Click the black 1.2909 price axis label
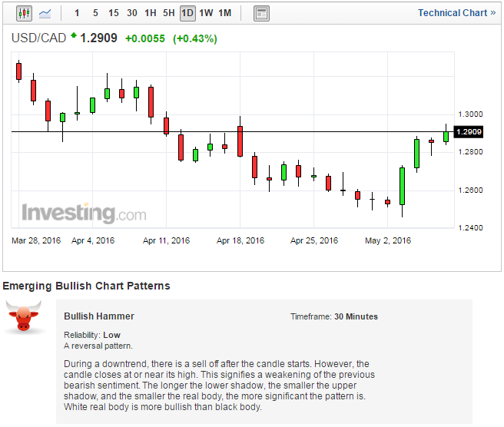Viewport: 504px width, 427px height. point(469,132)
